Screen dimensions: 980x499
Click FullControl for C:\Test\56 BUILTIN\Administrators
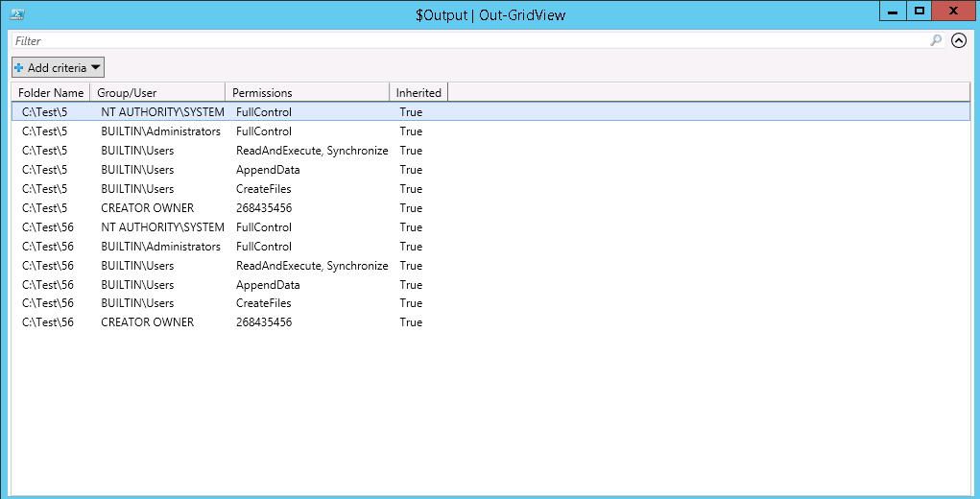[263, 246]
